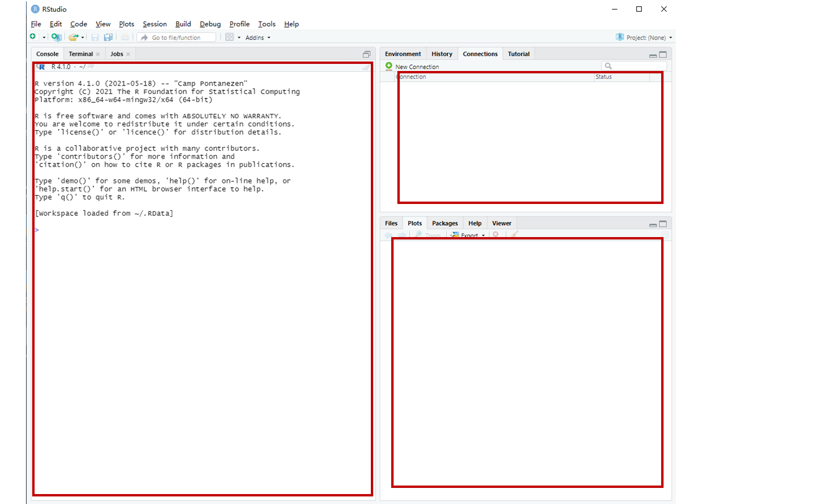Click the Console pane restore window icon
This screenshot has height=504, width=817.
[x=367, y=54]
